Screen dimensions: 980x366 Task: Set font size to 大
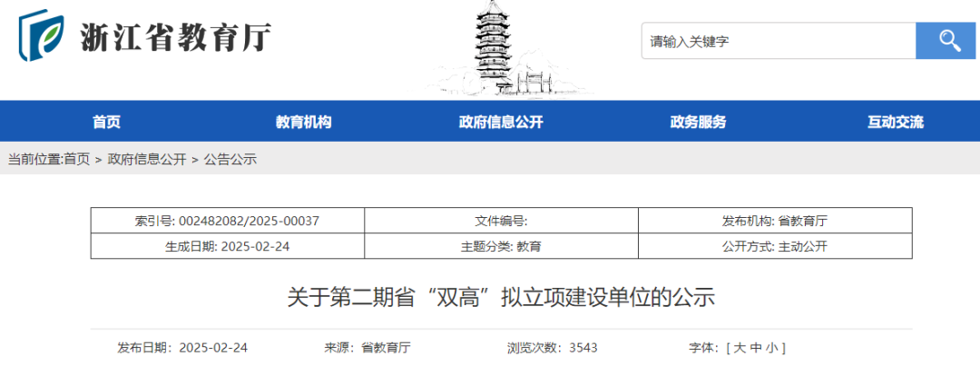[740, 348]
